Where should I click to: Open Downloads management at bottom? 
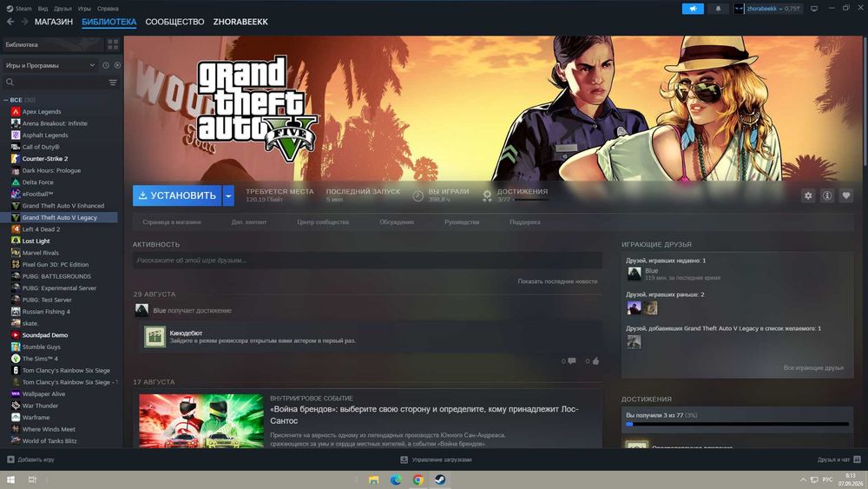point(437,459)
